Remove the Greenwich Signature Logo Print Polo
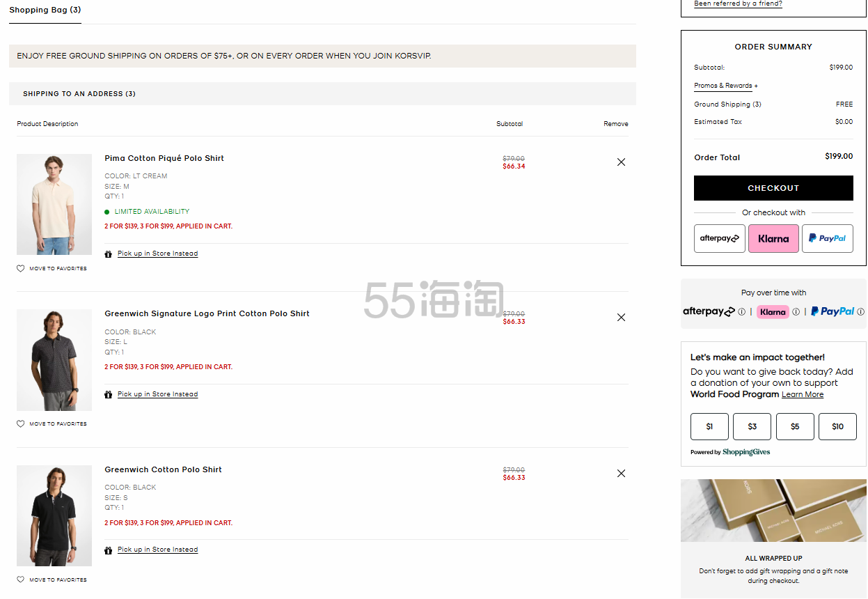The height and width of the screenshot is (599, 868). click(621, 318)
